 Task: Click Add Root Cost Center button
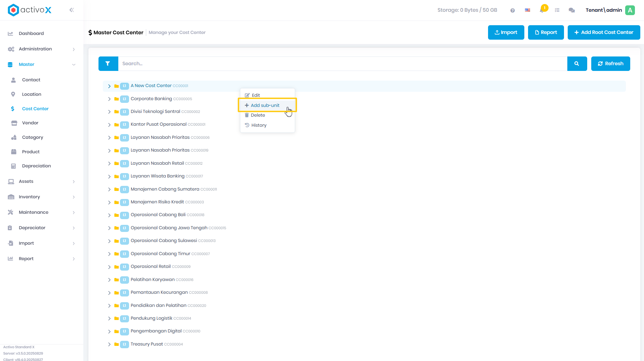[x=604, y=33]
